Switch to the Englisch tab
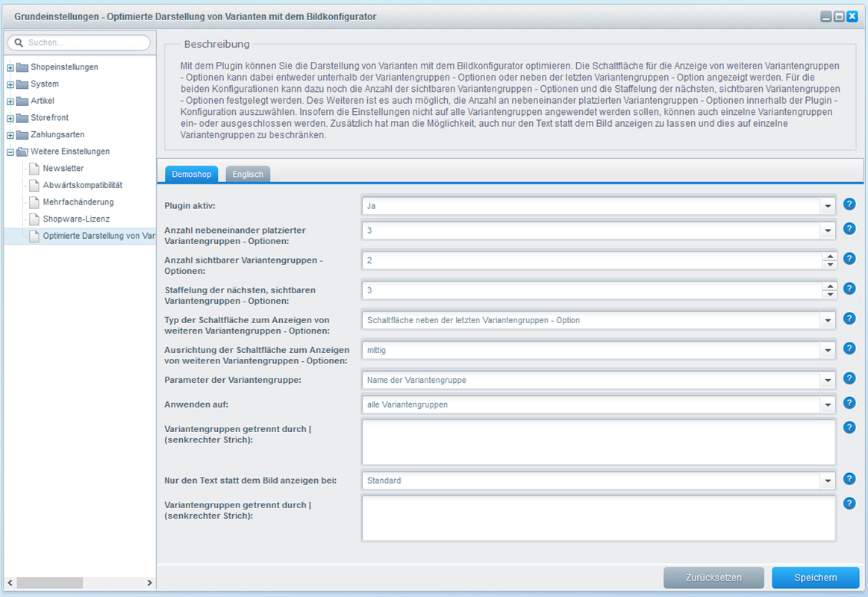This screenshot has height=597, width=868. [248, 175]
